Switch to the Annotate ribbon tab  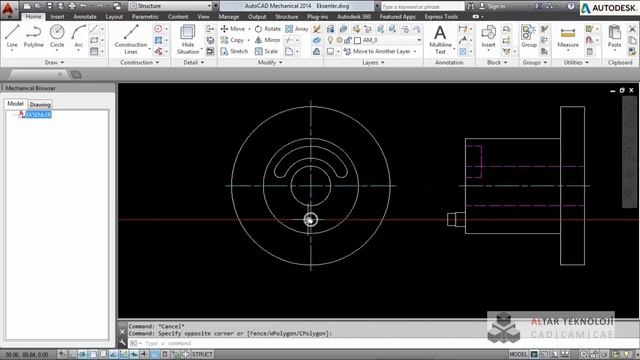tap(85, 17)
